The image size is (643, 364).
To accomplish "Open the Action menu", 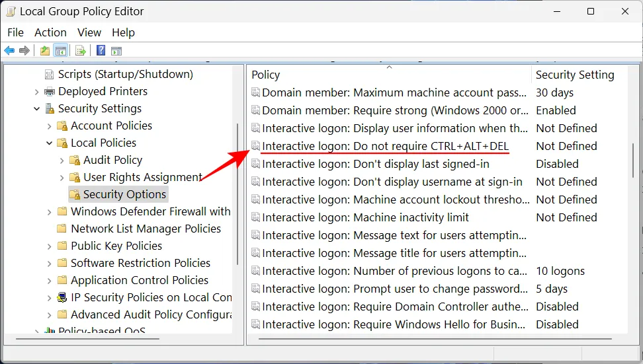I will (50, 32).
